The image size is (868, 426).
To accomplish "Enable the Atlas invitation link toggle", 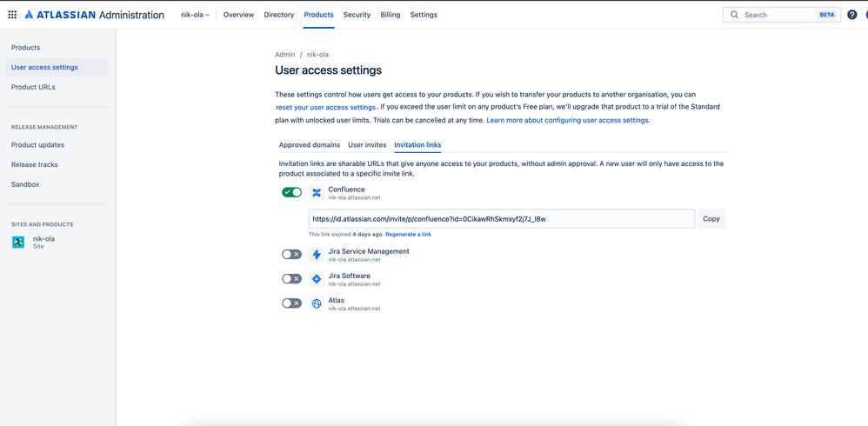I will click(x=291, y=303).
